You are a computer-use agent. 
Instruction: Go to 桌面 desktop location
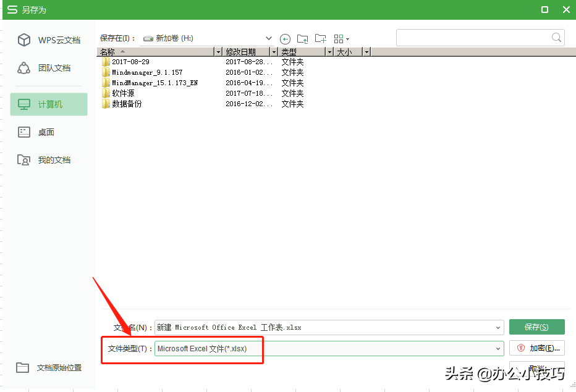click(x=36, y=132)
